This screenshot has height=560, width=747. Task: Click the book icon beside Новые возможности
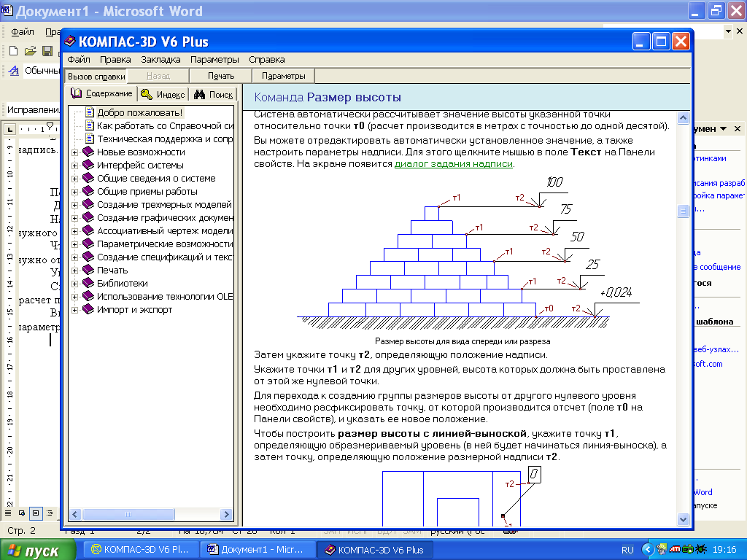tap(88, 152)
